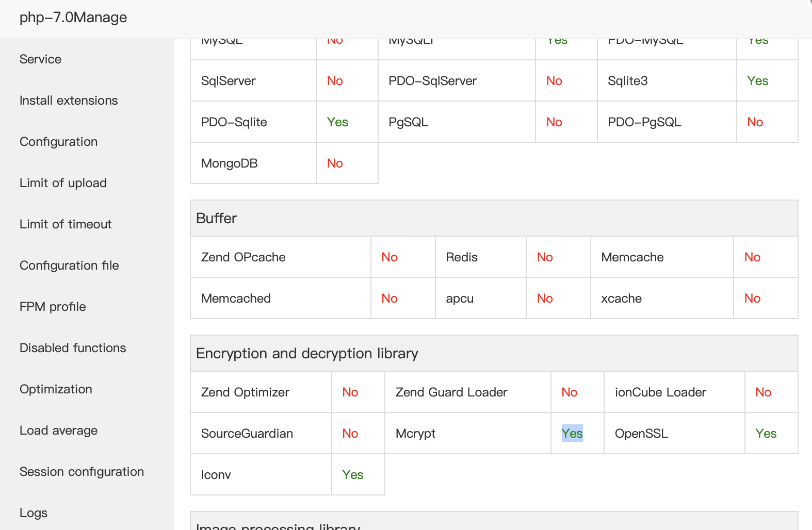Click the Encryption and decryption library header
This screenshot has height=530, width=812.
click(x=307, y=354)
